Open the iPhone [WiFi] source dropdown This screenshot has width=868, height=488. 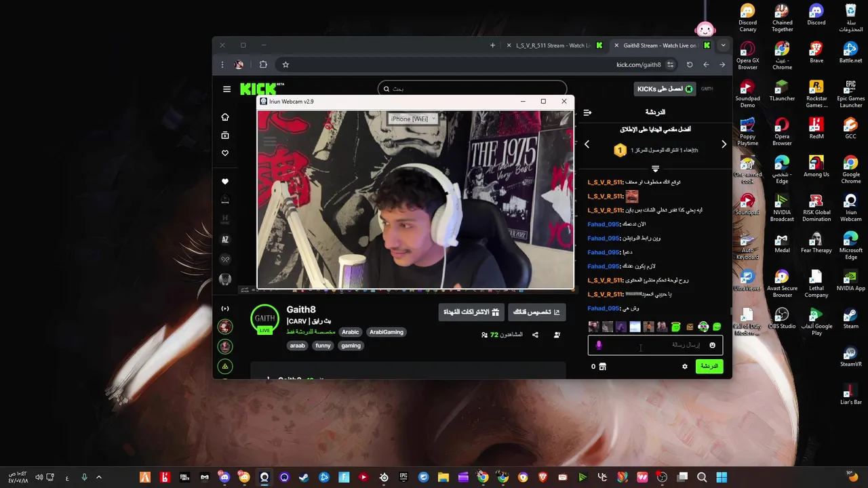(413, 119)
